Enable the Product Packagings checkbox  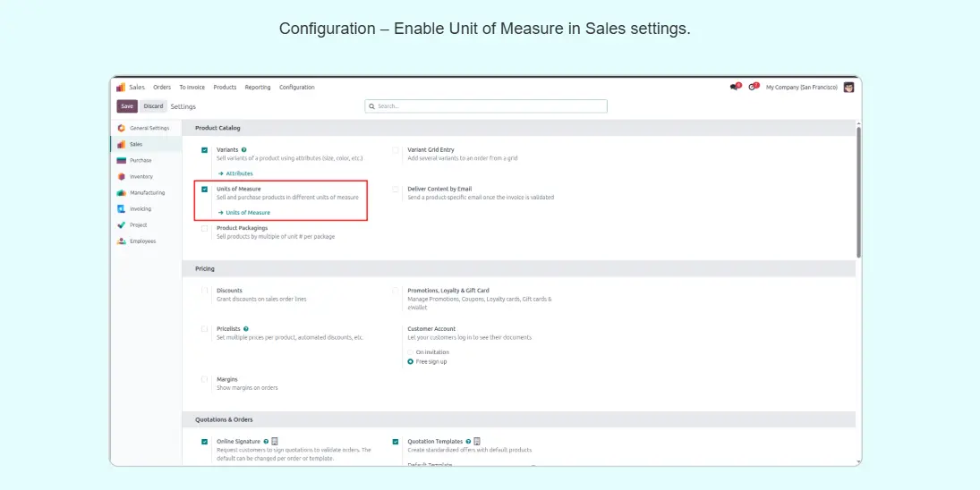205,228
